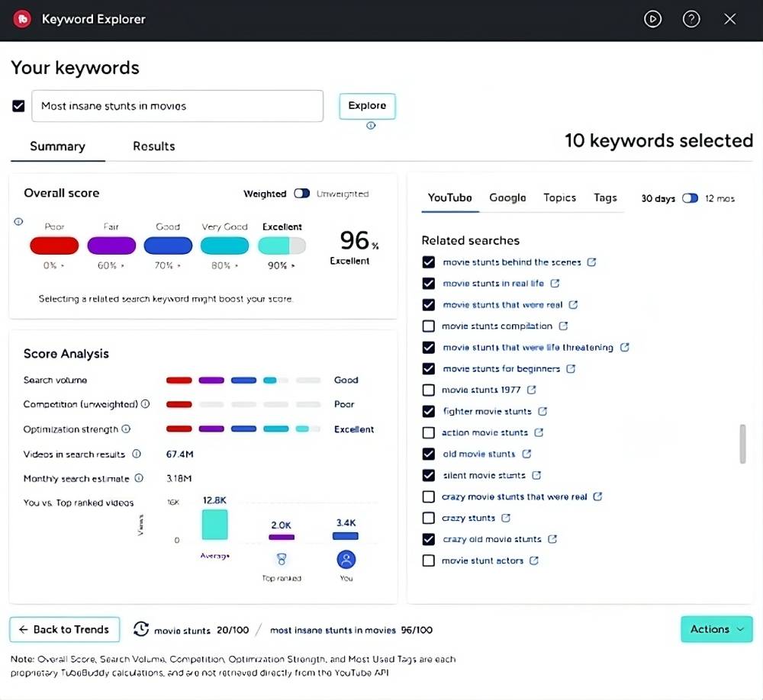This screenshot has height=700, width=763.
Task: Click the red Poor score pill
Action: pyautogui.click(x=54, y=246)
